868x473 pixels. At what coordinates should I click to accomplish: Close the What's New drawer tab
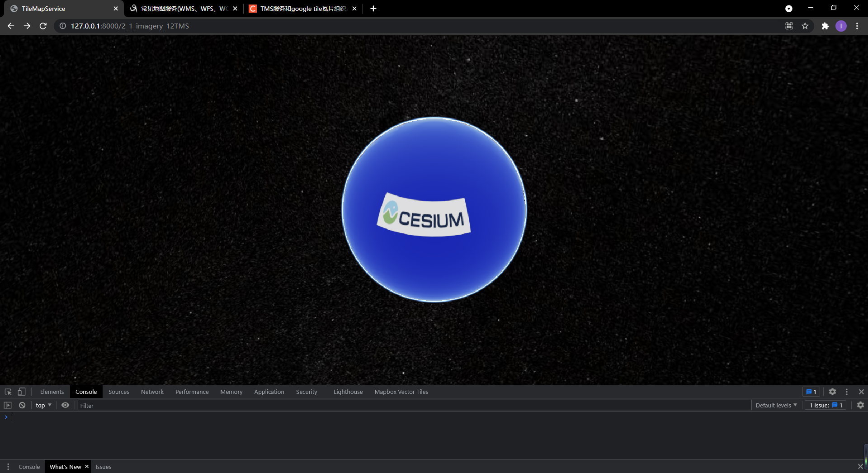tap(87, 467)
